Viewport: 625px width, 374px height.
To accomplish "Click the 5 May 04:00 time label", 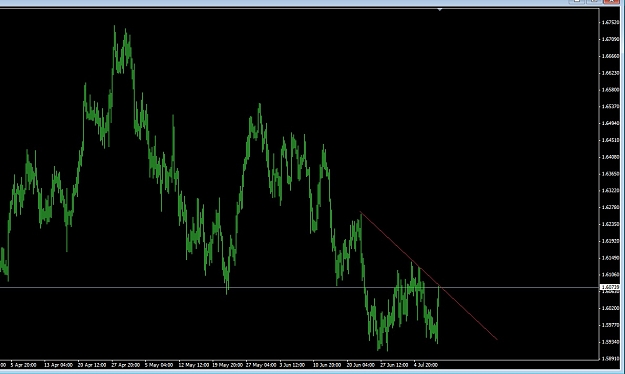I will tap(159, 365).
